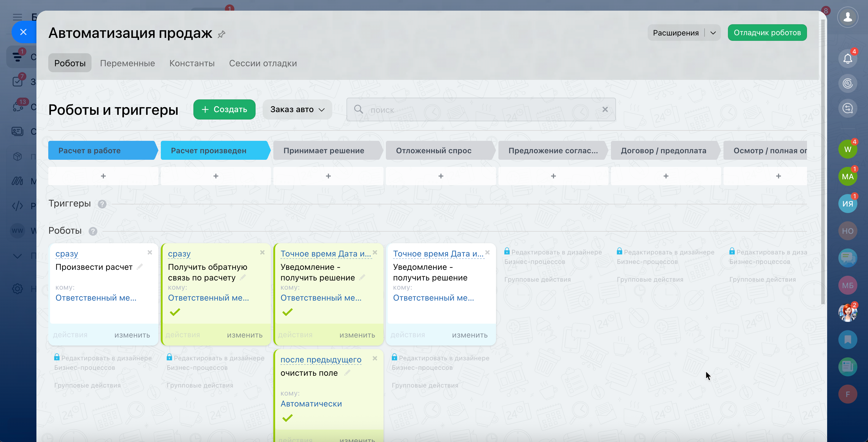Open the Автоматически recipient link
868x442 pixels.
311,404
